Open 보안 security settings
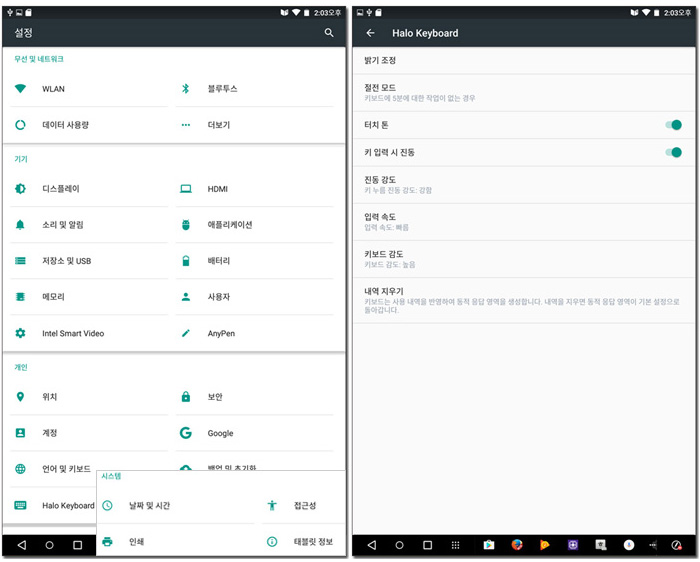The image size is (700, 562). [x=254, y=397]
